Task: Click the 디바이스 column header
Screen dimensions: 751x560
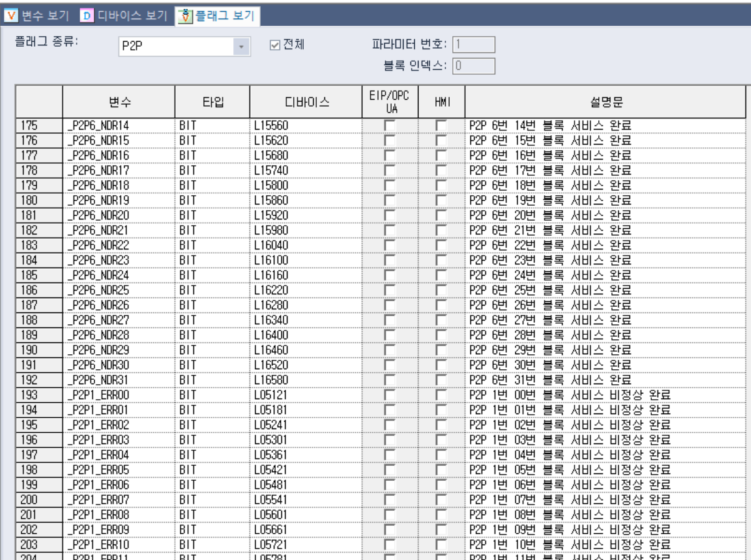Action: click(x=306, y=102)
